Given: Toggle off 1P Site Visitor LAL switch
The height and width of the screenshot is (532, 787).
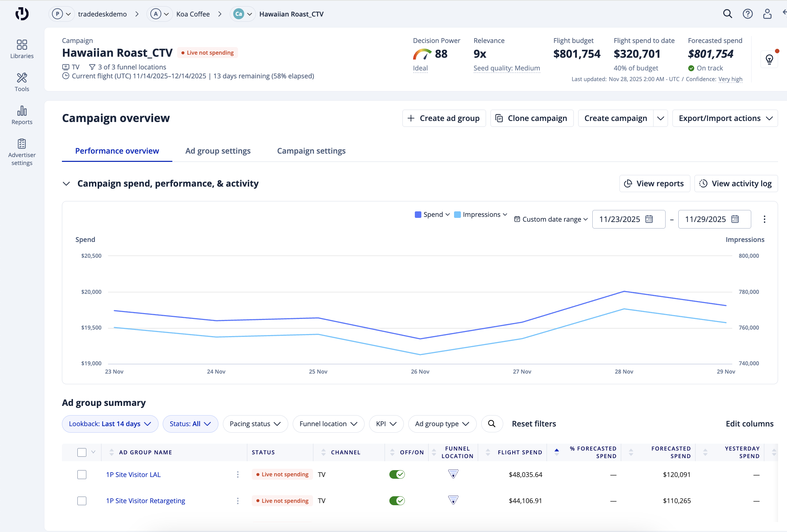Looking at the screenshot, I should point(397,475).
